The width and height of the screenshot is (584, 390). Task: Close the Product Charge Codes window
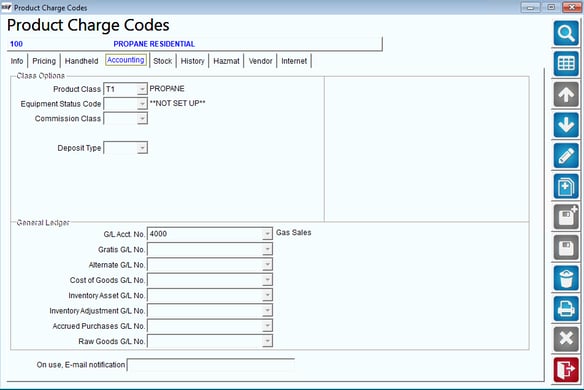[x=572, y=7]
